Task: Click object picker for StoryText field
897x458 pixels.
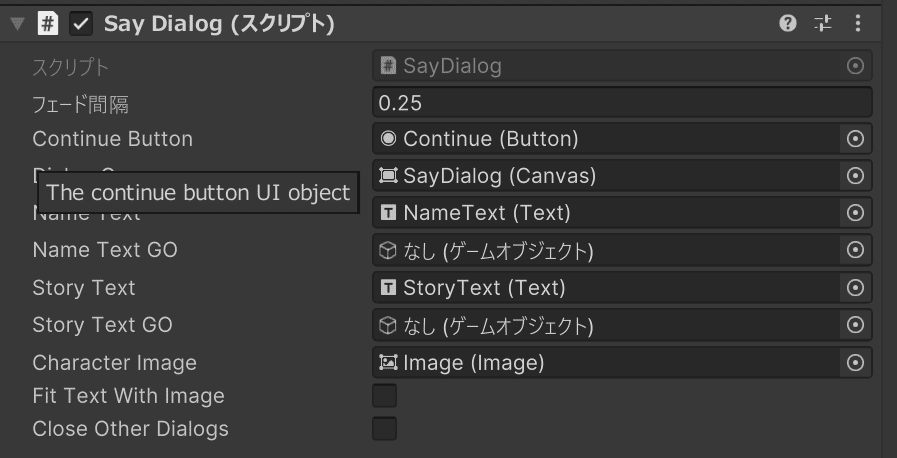Action: [855, 288]
